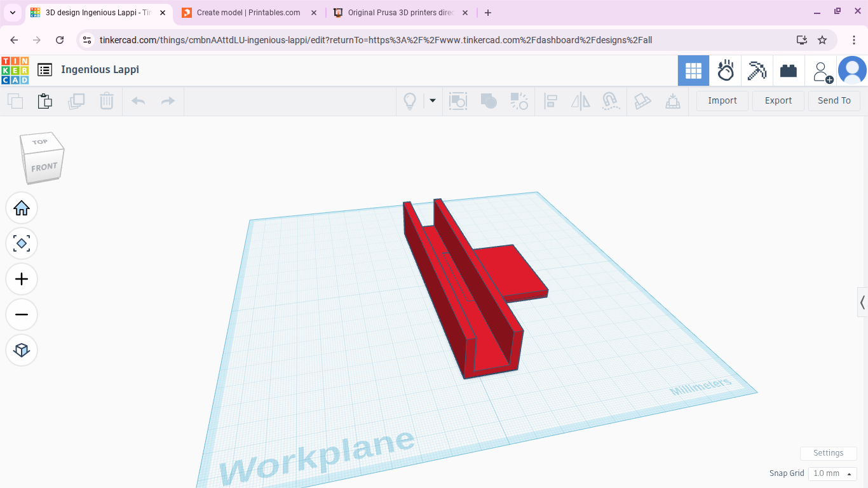Switch to 3D Design grid view
The height and width of the screenshot is (488, 868).
tap(693, 71)
